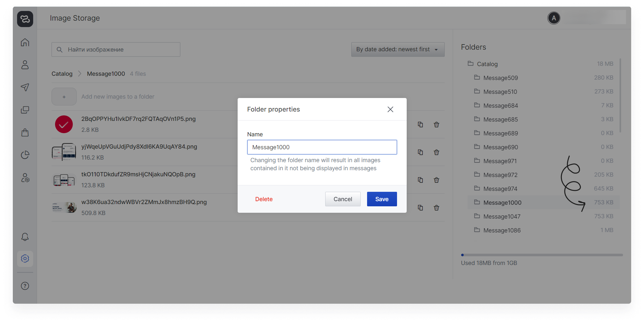Click the folder Name input field
This screenshot has height=323, width=644.
point(322,147)
